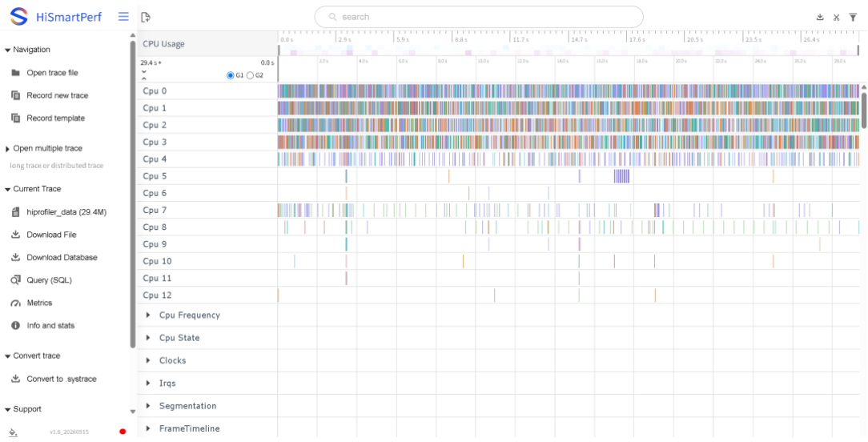Choose Download File menu item
868x442 pixels.
coord(51,235)
